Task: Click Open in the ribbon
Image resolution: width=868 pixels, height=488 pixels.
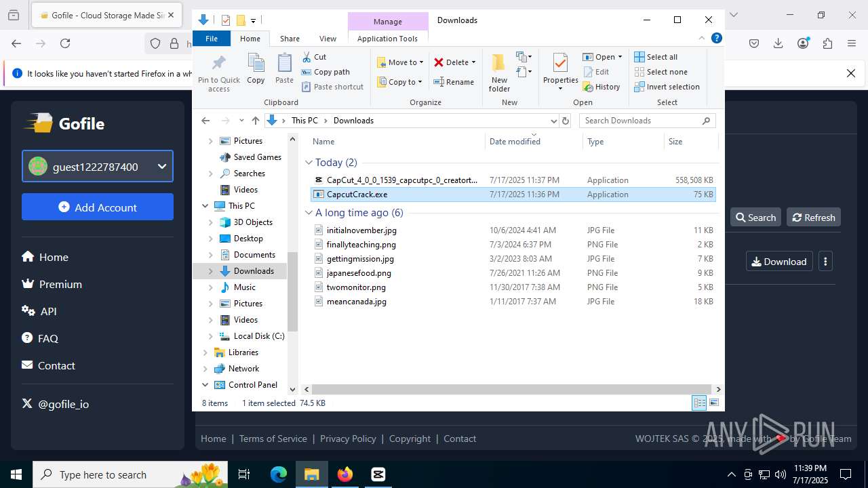Action: coord(599,57)
